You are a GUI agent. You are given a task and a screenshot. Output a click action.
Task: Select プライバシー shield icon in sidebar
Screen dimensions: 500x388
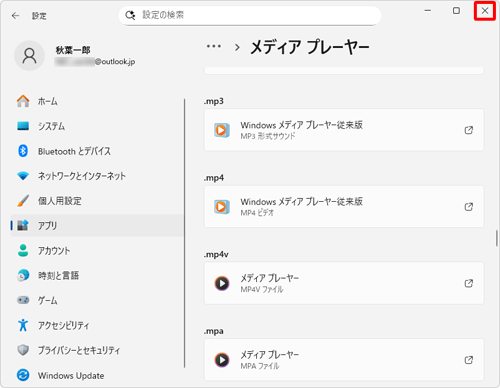point(23,350)
